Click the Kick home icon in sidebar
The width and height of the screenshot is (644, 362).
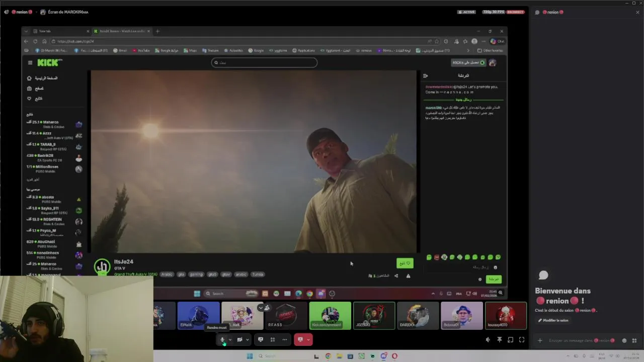(x=29, y=78)
